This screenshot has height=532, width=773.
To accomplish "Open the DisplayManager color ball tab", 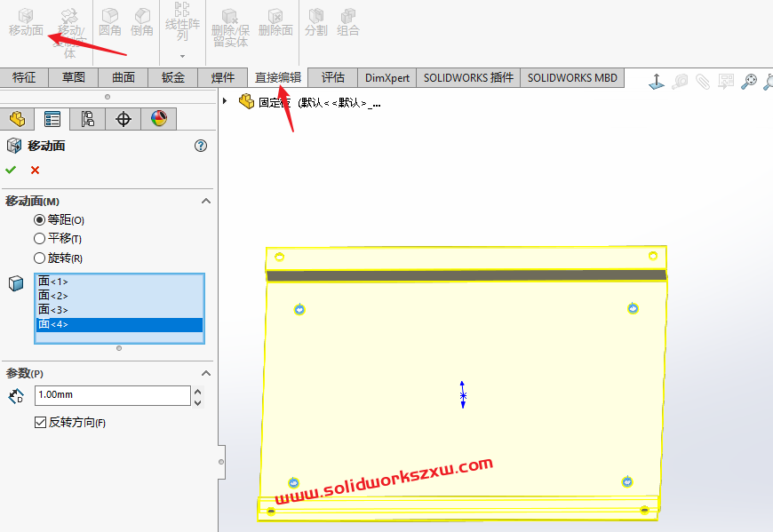I will click(x=158, y=119).
